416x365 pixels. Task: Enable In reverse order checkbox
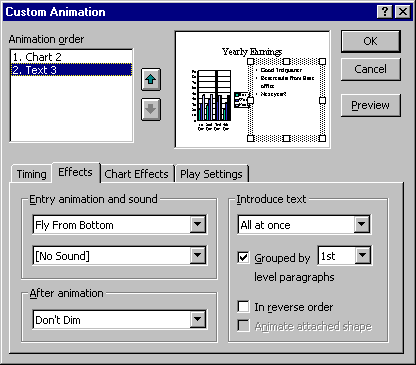tap(243, 306)
